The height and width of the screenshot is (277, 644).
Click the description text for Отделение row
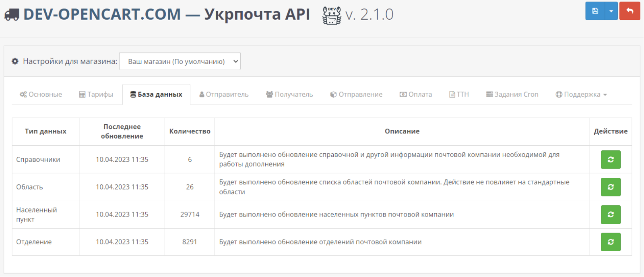pyautogui.click(x=320, y=242)
